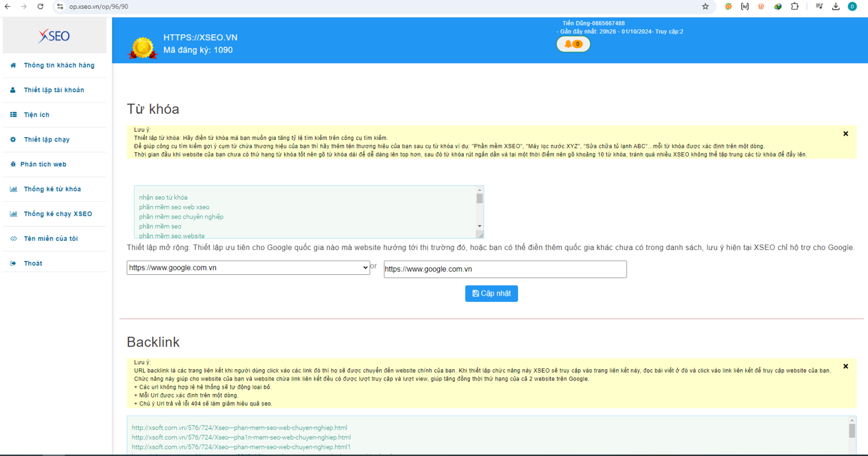Image resolution: width=868 pixels, height=456 pixels.
Task: Click backlink URL ending nghiep.html1
Action: (x=241, y=447)
